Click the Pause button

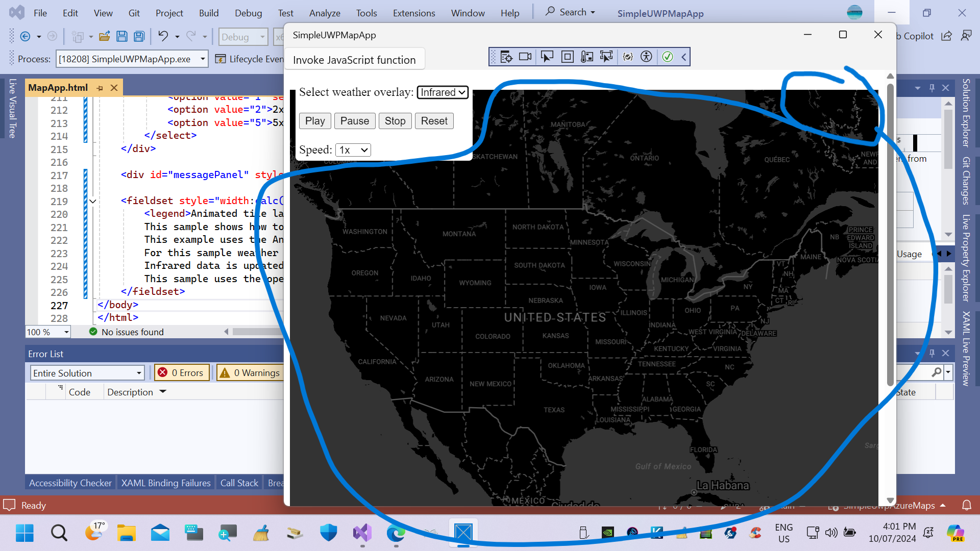(355, 121)
